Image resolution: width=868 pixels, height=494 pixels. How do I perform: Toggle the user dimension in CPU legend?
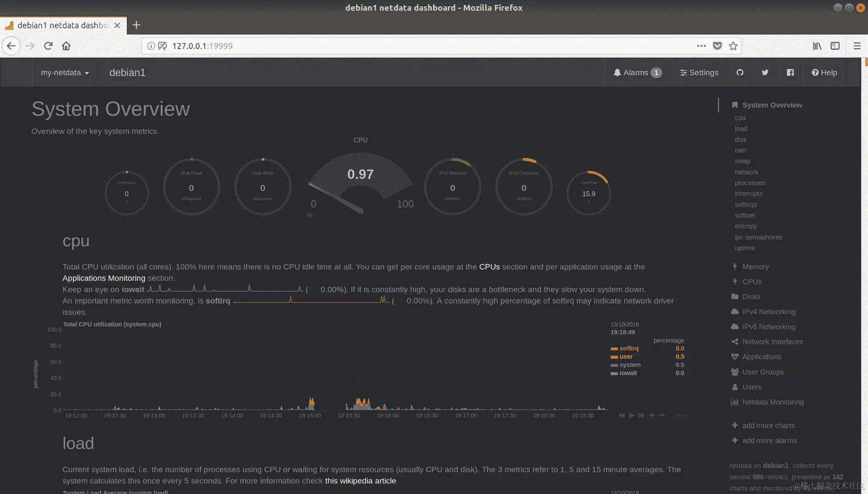pyautogui.click(x=626, y=356)
